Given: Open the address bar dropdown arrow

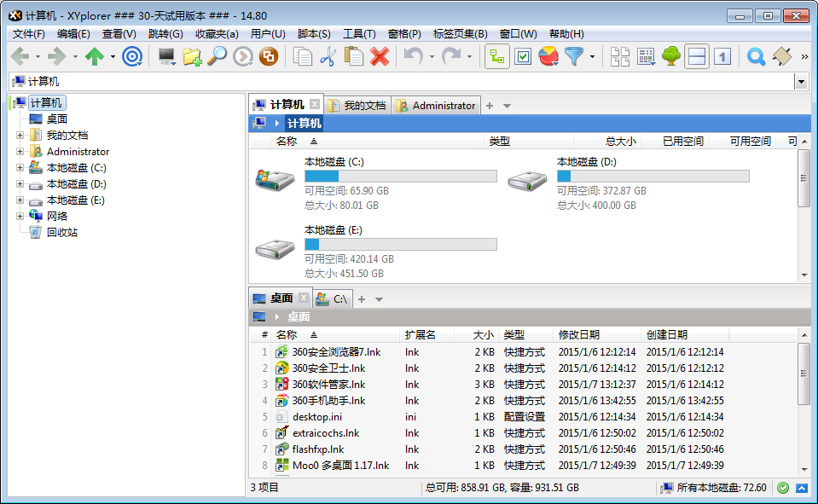Looking at the screenshot, I should [800, 82].
